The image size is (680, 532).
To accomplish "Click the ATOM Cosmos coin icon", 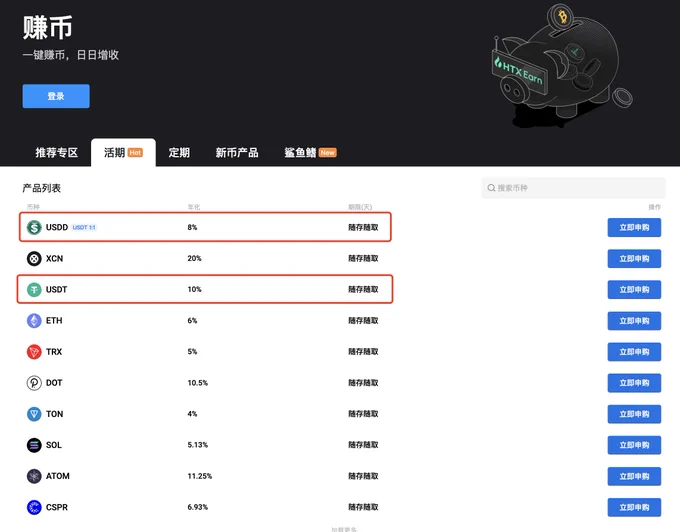I will tap(34, 476).
